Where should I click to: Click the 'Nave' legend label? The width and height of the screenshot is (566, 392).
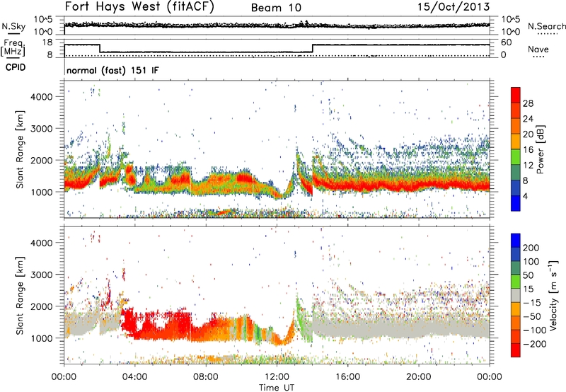(538, 49)
